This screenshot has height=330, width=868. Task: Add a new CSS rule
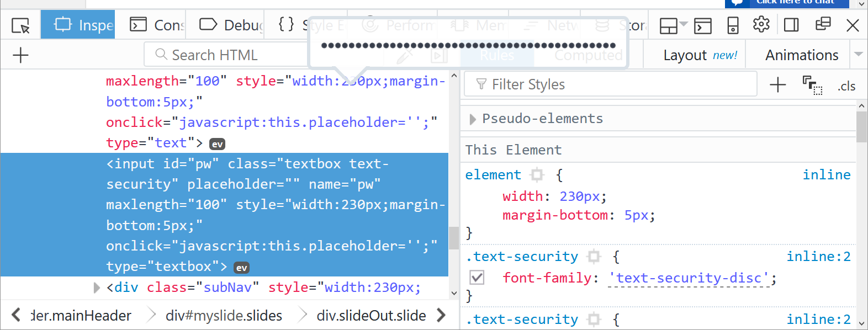click(x=777, y=85)
